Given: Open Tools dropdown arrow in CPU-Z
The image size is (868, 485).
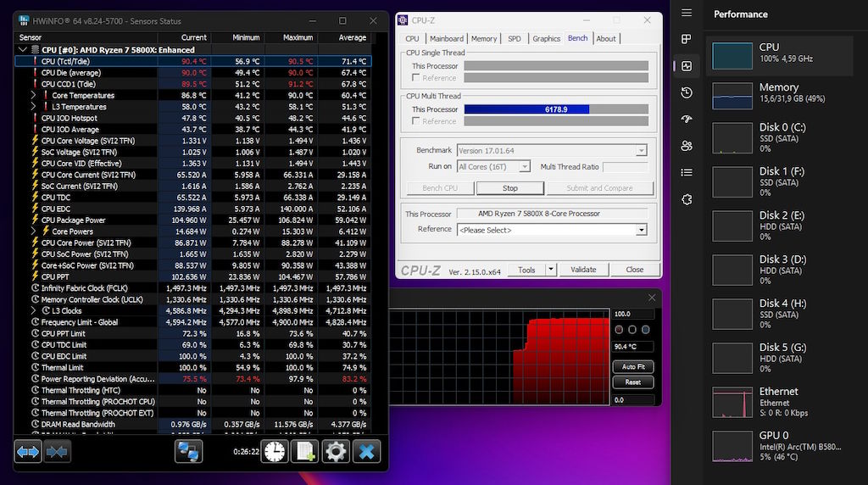Looking at the screenshot, I should [551, 270].
